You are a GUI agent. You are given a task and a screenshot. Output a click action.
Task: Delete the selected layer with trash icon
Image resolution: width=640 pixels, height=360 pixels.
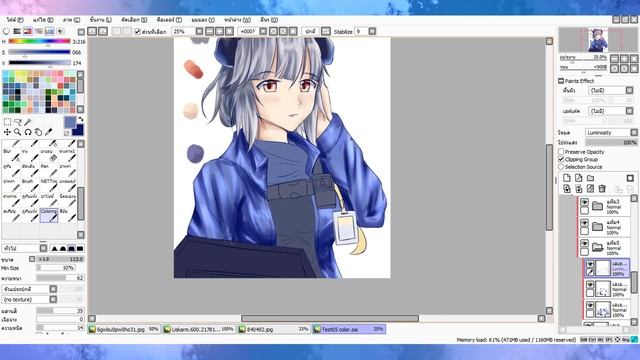point(602,188)
